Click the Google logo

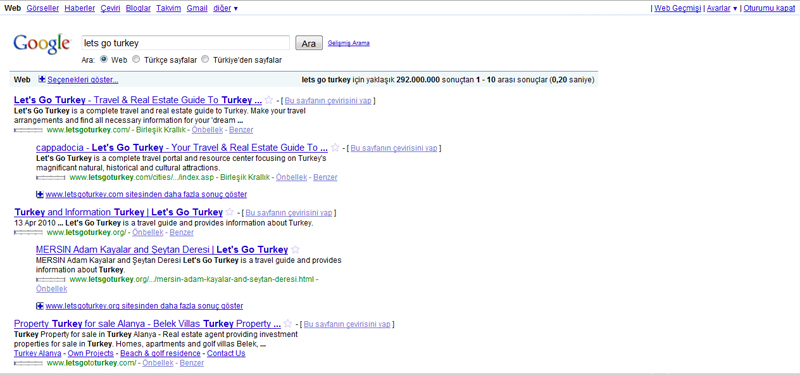pos(42,43)
